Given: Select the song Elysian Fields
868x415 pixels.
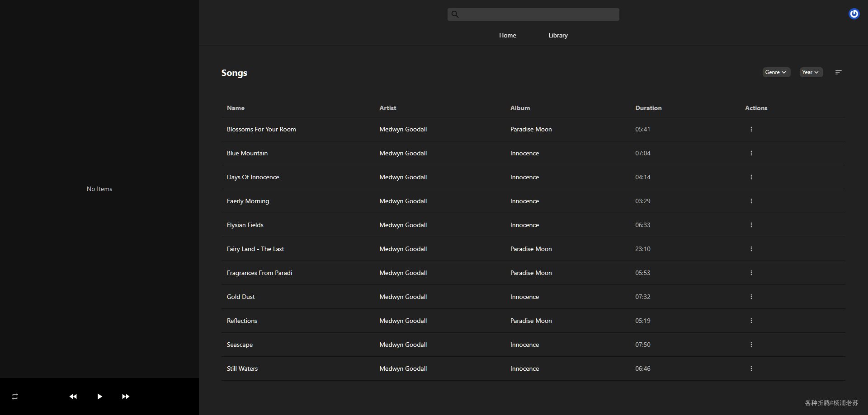Looking at the screenshot, I should coord(245,225).
